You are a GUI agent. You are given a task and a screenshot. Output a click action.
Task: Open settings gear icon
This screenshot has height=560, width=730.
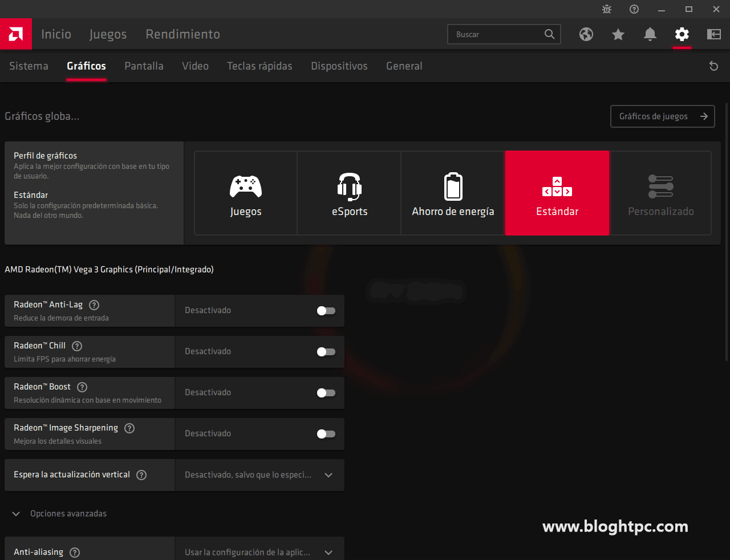[682, 34]
